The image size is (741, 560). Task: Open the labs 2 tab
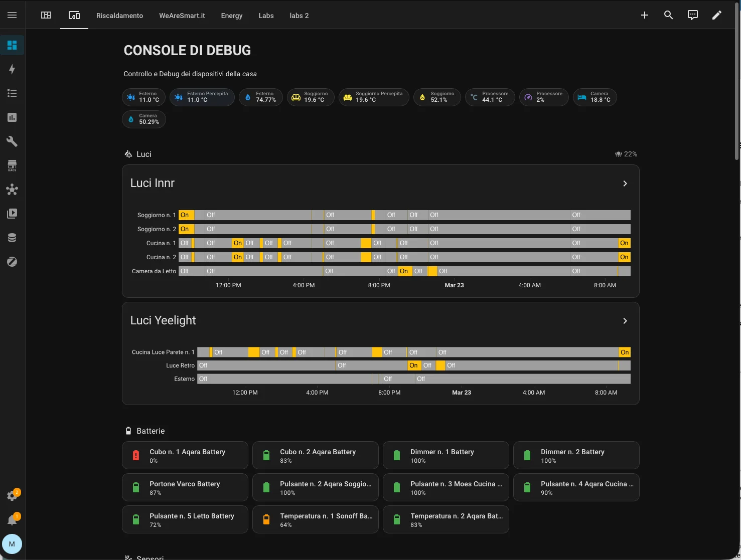pyautogui.click(x=299, y=16)
